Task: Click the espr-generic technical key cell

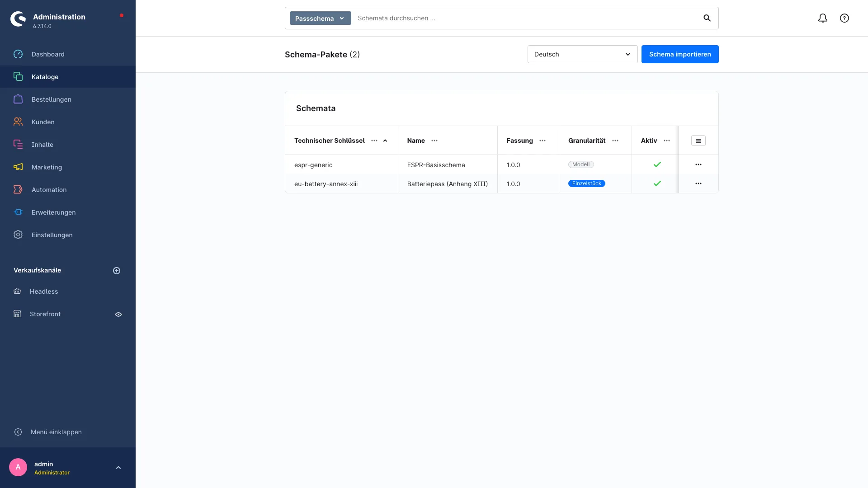Action: pos(341,165)
